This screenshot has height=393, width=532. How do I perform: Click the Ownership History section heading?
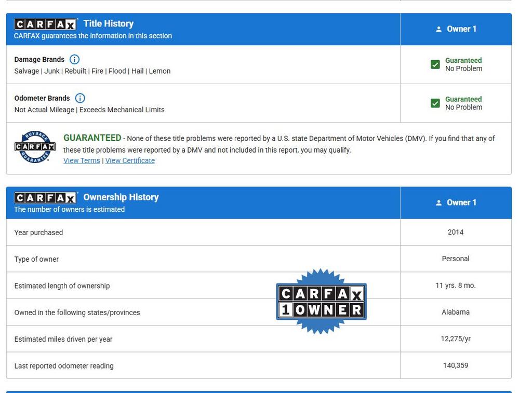pos(121,197)
